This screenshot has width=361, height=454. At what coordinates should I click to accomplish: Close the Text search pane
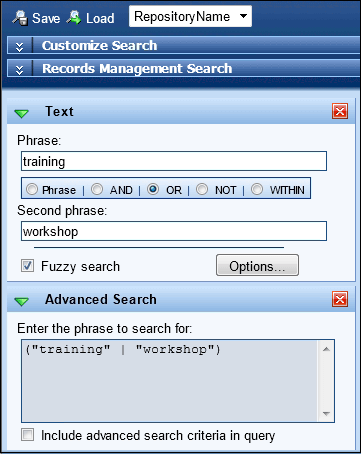coord(340,111)
